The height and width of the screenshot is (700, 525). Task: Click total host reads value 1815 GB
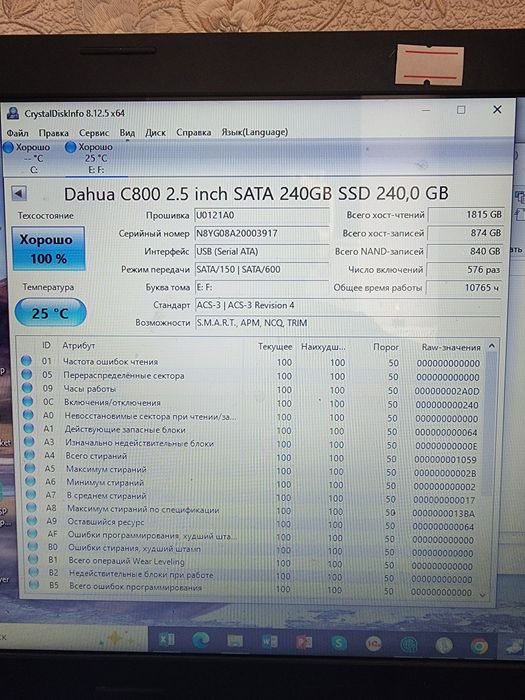[x=466, y=215]
